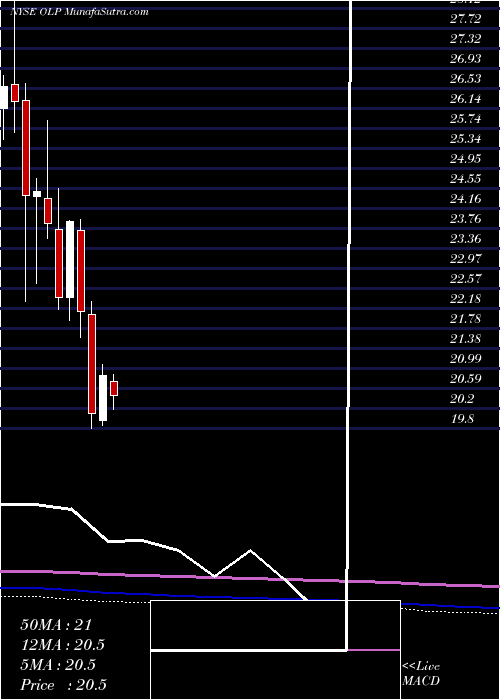Click the 24.95 price axis label

466,159
